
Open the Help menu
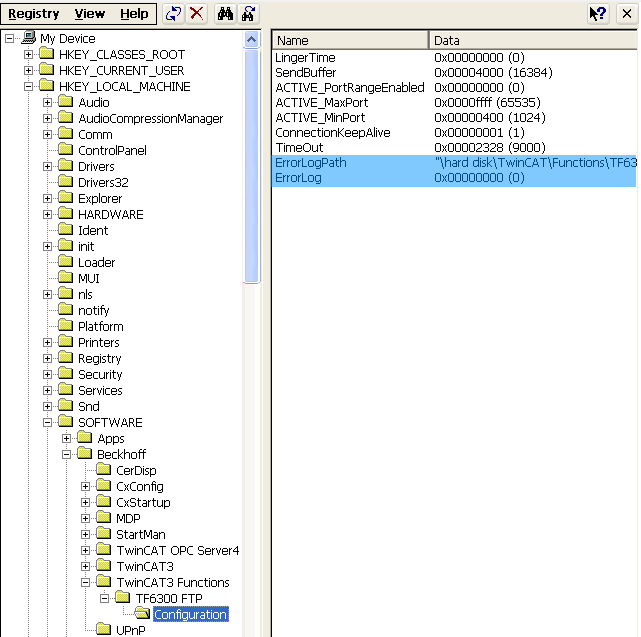(x=133, y=14)
